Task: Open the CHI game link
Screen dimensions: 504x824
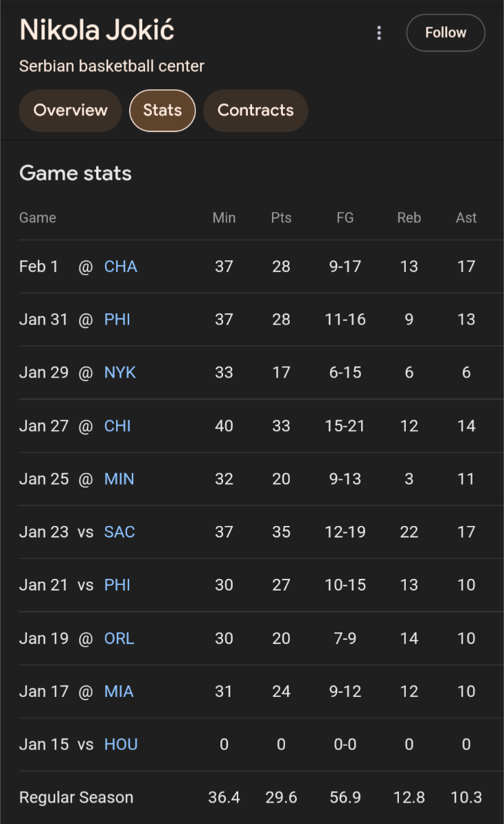Action: (x=117, y=426)
